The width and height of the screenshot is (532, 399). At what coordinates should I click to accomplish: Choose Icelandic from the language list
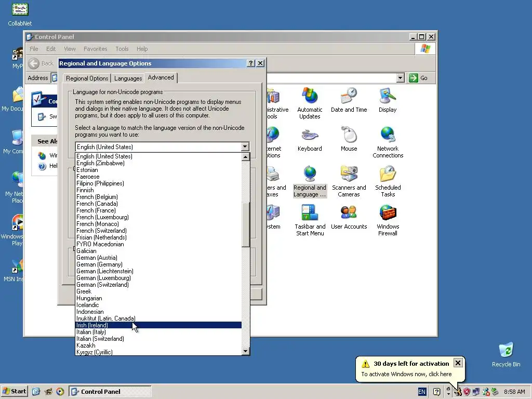158,305
